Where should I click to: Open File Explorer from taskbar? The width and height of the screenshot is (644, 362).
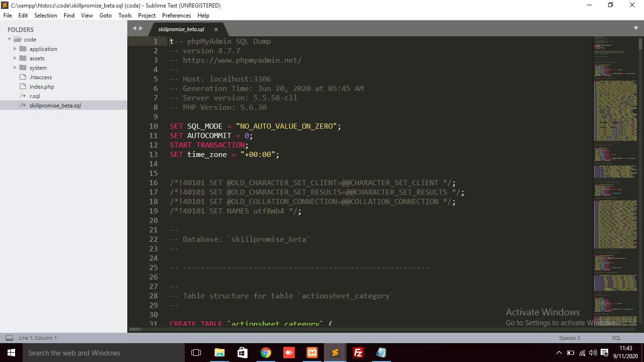(x=219, y=353)
